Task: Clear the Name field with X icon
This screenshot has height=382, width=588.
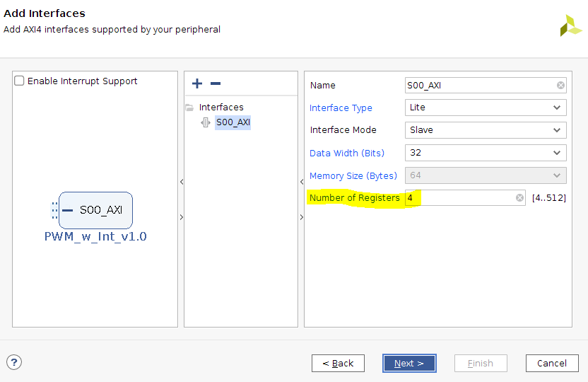Action: click(x=560, y=86)
